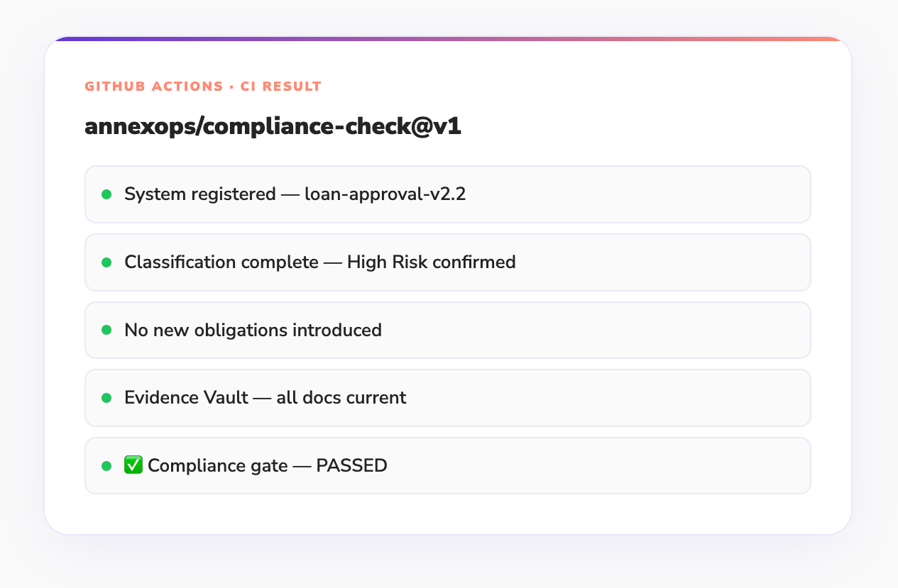Viewport: 898px width, 588px height.
Task: Click green dot beside Evidence Vault
Action: (x=106, y=398)
